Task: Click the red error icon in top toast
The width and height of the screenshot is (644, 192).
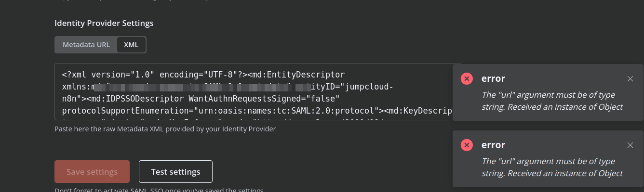Action: [467, 79]
